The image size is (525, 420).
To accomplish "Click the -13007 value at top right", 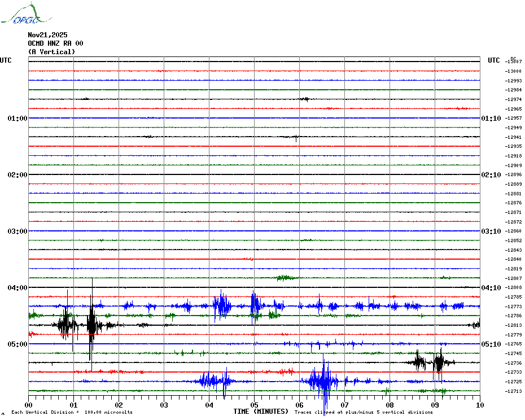I will pyautogui.click(x=514, y=61).
